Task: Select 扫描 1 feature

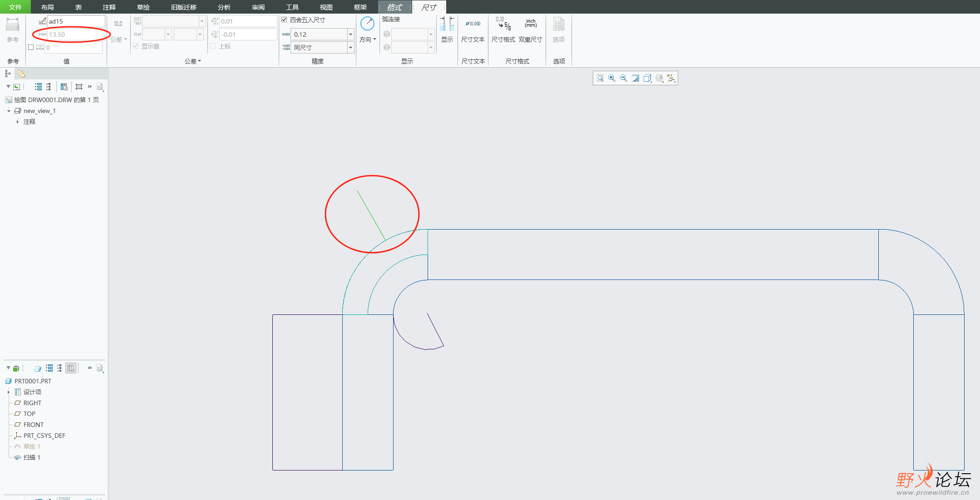Action: [32, 457]
